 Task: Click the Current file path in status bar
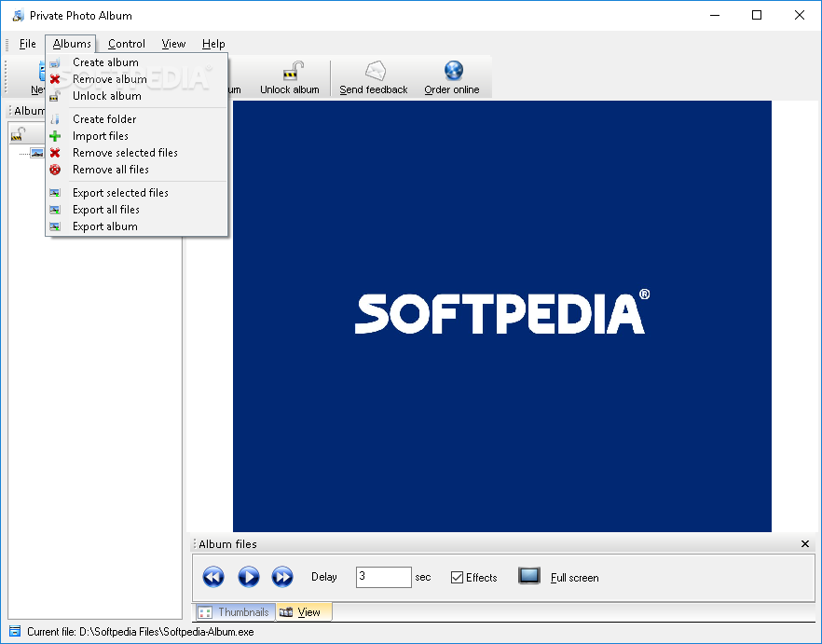[x=141, y=631]
